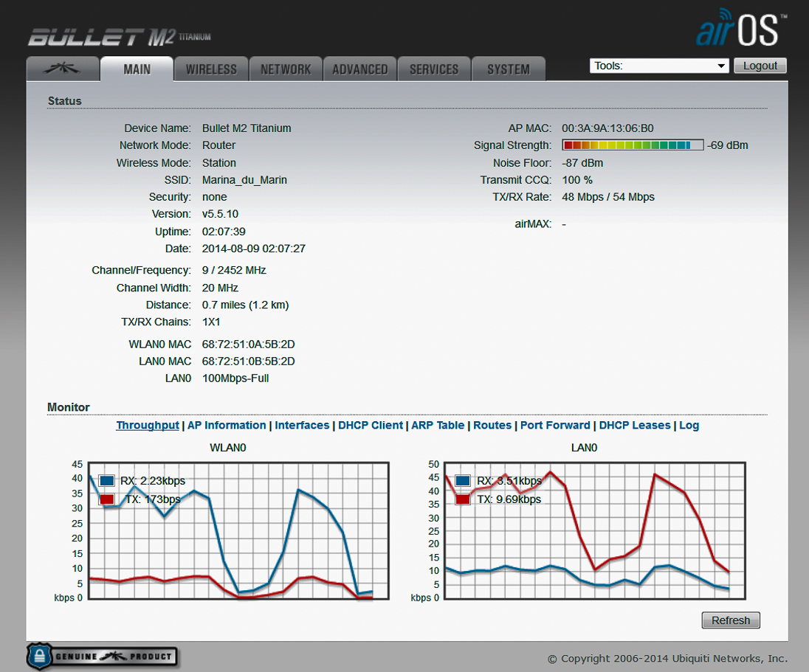Open the Log link

(x=689, y=426)
